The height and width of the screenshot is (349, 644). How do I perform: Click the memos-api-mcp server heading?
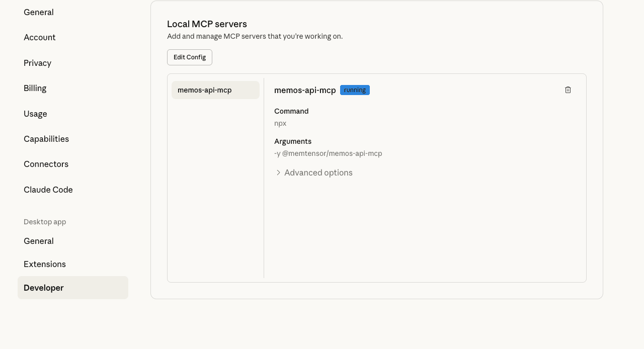(305, 90)
